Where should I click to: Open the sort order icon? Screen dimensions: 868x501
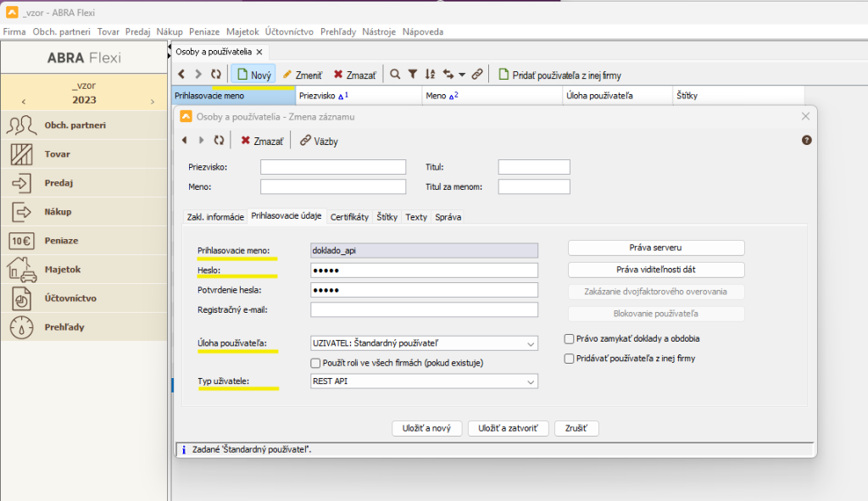pos(430,75)
